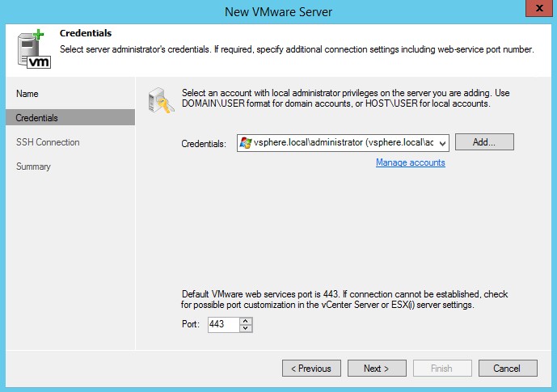Click the < Previous button

[311, 369]
